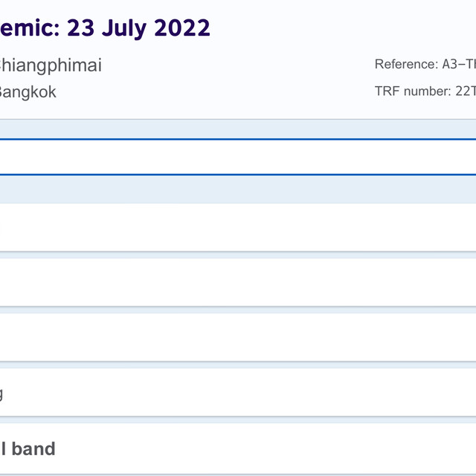
Task: Select the candidate name ending in "chiangphimai"
Action: [x=51, y=65]
